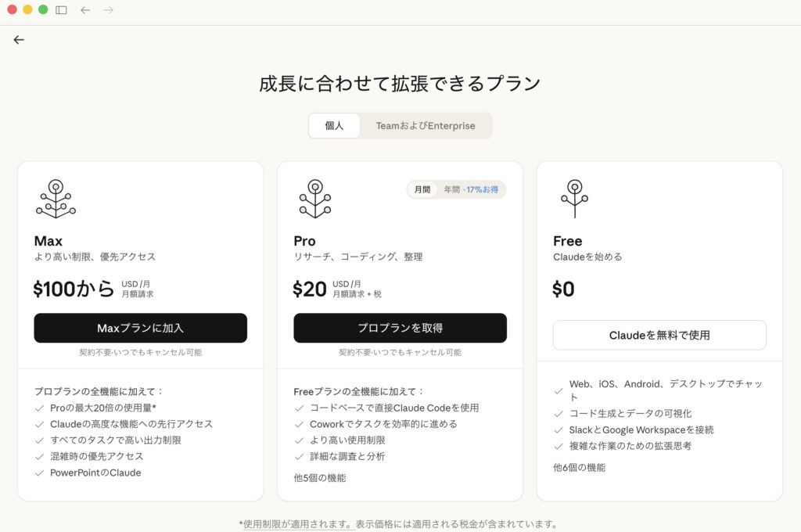Screen dimensions: 801x532
Task: Switch to TeamおよびEnterprise tab
Action: [426, 126]
